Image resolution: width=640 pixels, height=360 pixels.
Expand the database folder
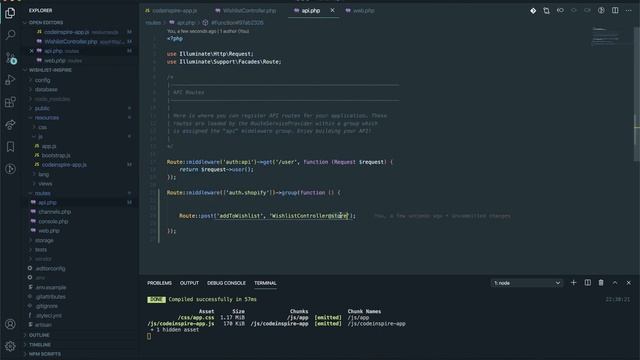click(x=46, y=89)
